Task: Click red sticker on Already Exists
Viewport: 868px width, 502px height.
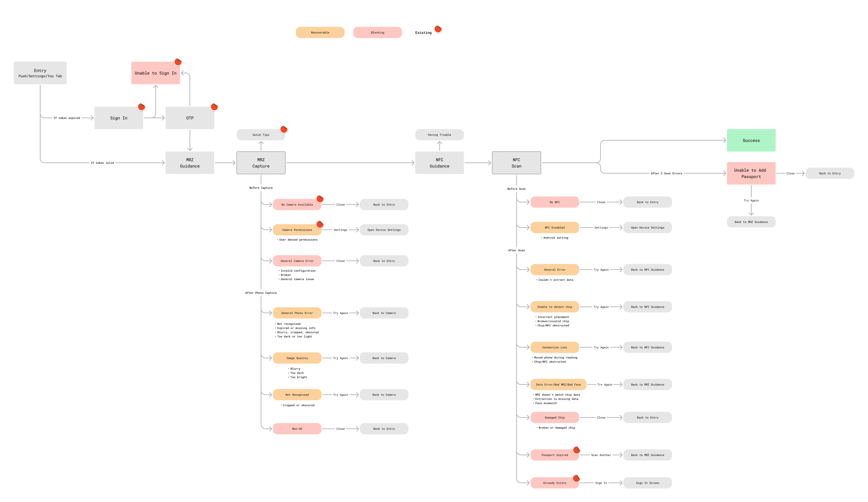Action: 577,478
